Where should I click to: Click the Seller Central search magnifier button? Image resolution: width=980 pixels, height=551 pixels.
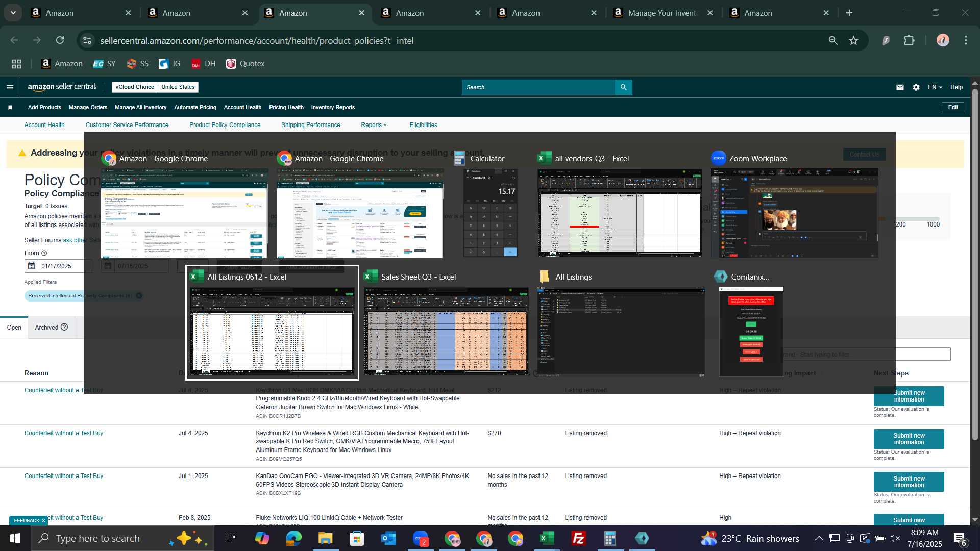click(x=623, y=87)
